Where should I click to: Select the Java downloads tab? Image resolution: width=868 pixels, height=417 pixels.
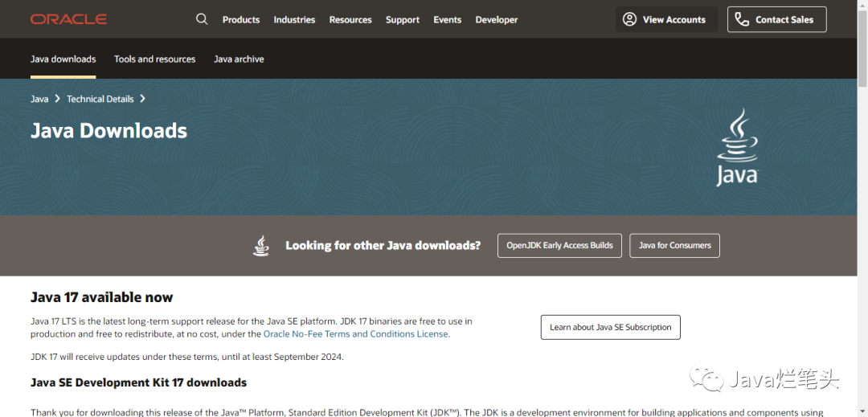click(x=63, y=59)
